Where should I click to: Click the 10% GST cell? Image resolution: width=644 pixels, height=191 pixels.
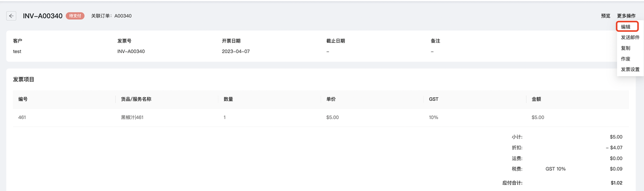(434, 117)
